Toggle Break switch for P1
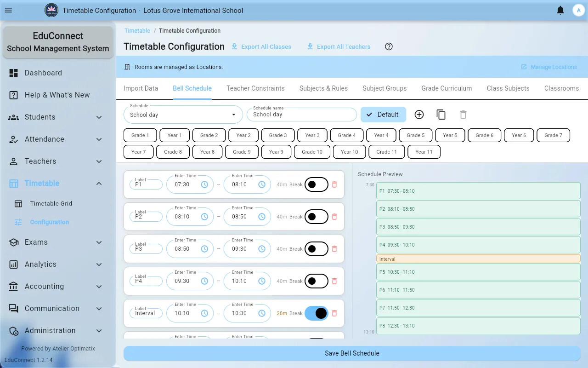Viewport: 588px width, 368px height. coord(317,184)
